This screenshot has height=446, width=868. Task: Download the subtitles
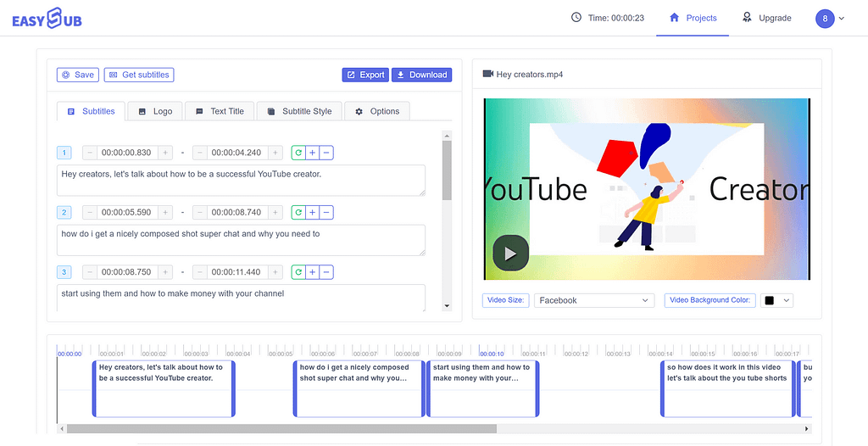422,75
